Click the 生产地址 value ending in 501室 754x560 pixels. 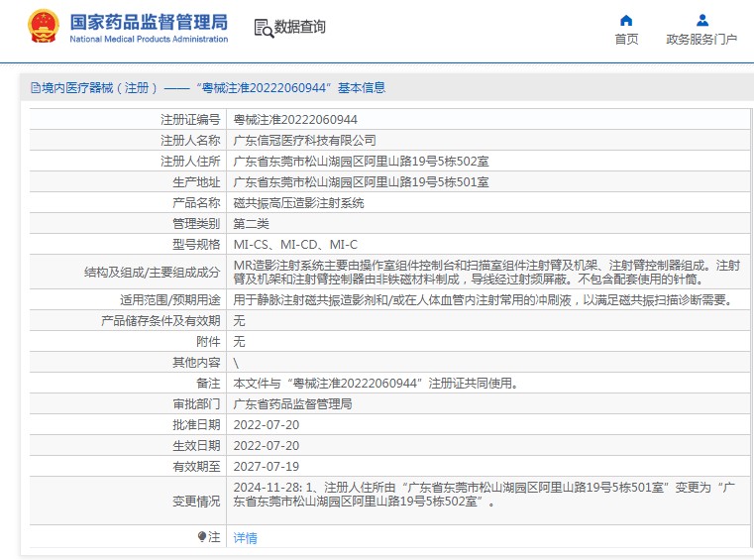(361, 181)
